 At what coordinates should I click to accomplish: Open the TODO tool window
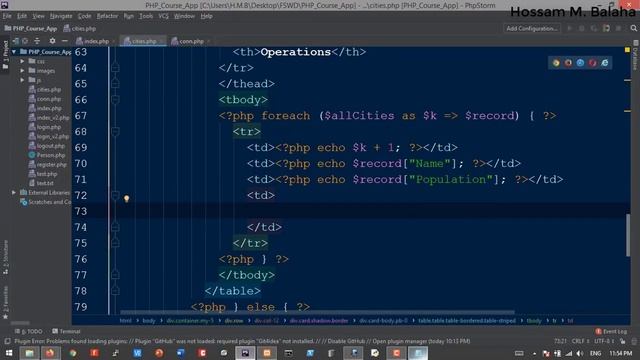(29, 331)
